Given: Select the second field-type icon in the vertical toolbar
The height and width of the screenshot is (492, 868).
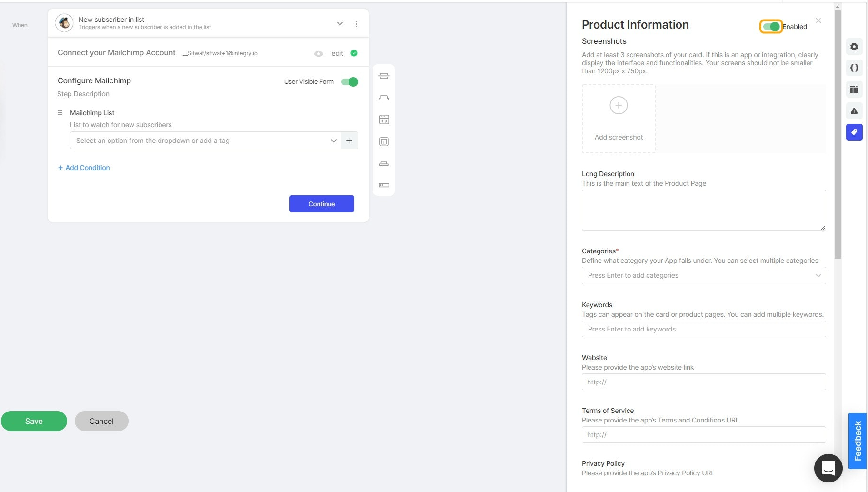Looking at the screenshot, I should click(x=384, y=98).
